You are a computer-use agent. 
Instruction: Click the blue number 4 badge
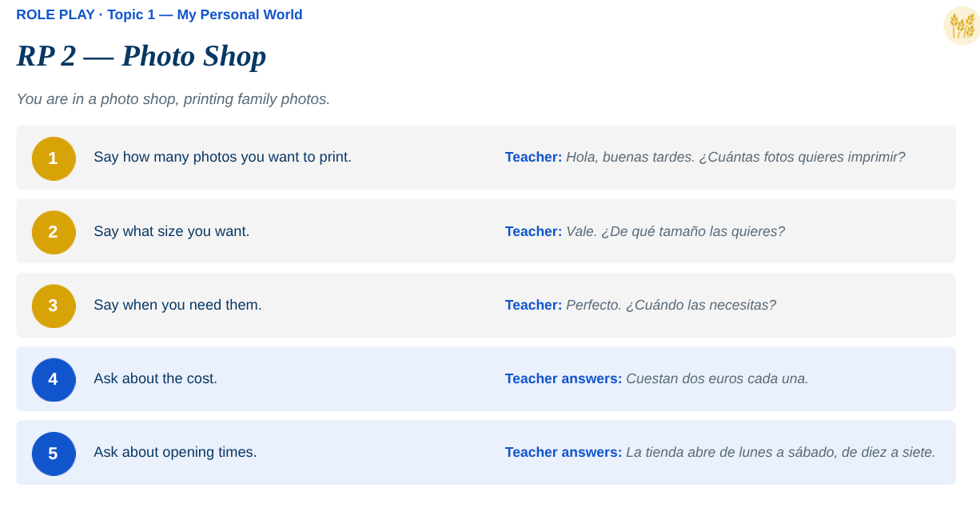coord(54,379)
